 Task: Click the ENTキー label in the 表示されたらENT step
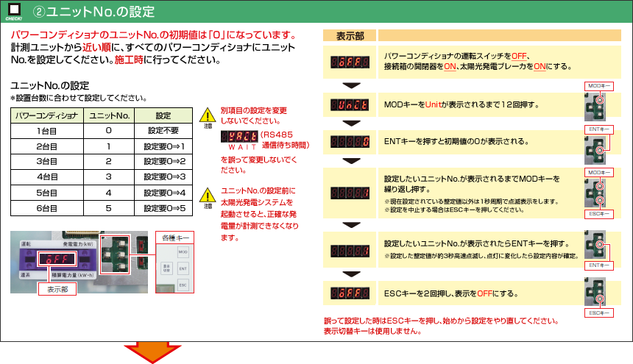click(x=599, y=265)
